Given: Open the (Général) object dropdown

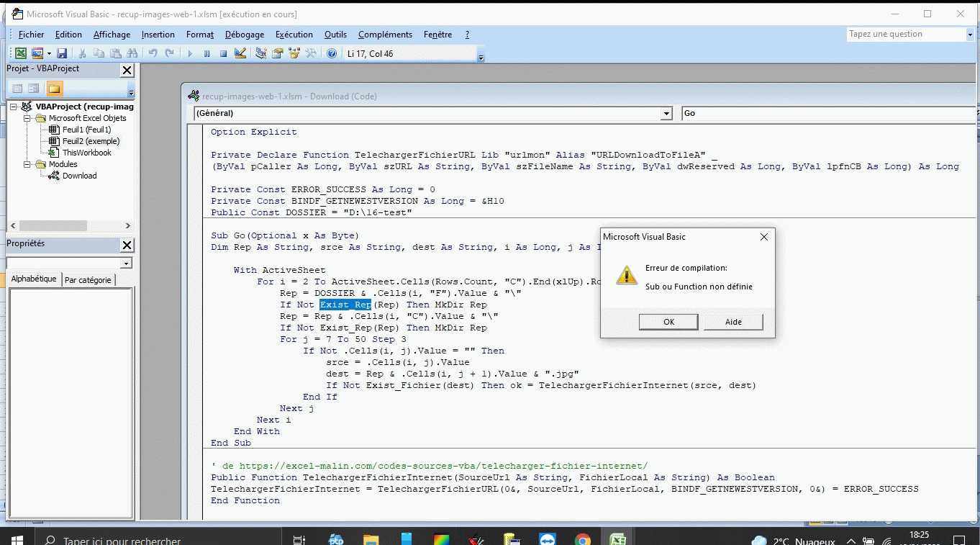Looking at the screenshot, I should pos(666,113).
